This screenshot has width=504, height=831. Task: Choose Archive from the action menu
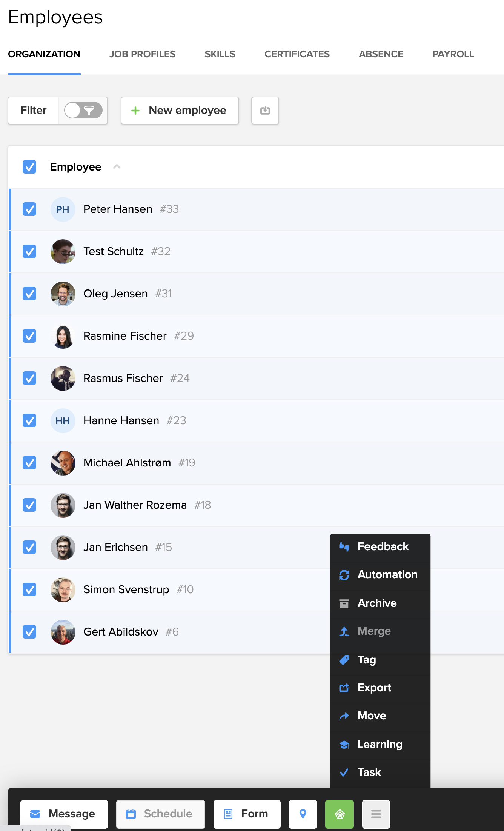[377, 603]
